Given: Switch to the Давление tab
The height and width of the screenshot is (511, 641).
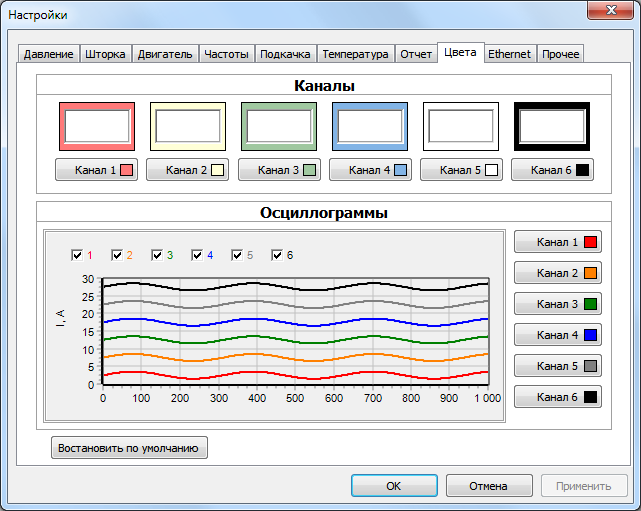Looking at the screenshot, I should [x=48, y=54].
